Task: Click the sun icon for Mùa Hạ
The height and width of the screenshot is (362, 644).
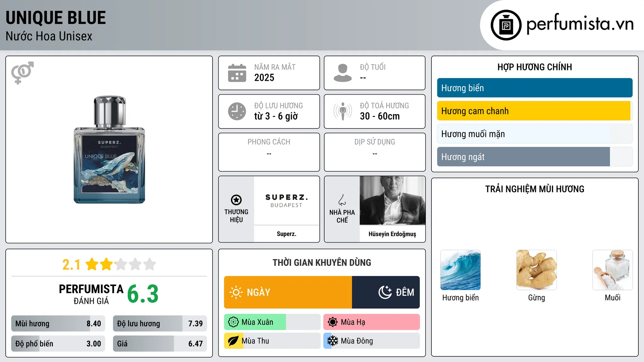Action: coord(333,322)
